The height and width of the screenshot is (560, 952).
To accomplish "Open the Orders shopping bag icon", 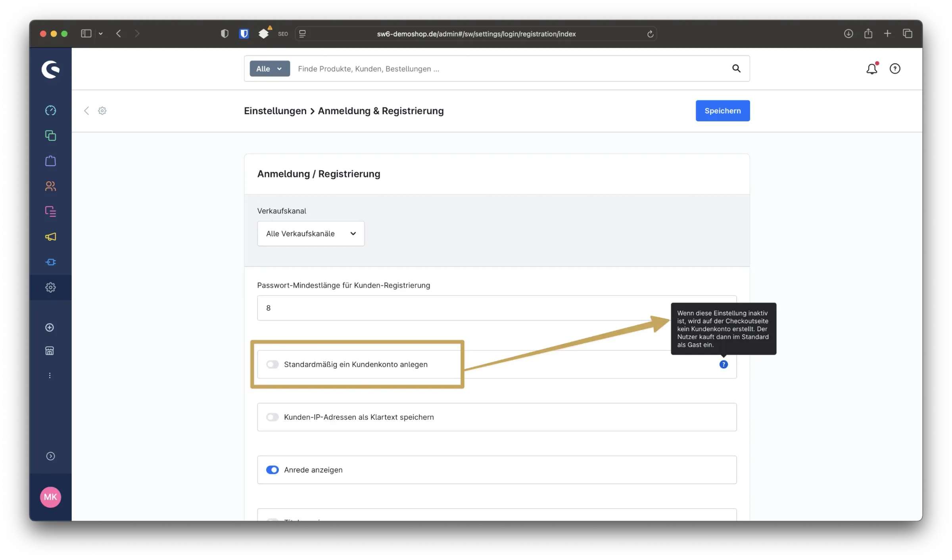I will pyautogui.click(x=50, y=161).
